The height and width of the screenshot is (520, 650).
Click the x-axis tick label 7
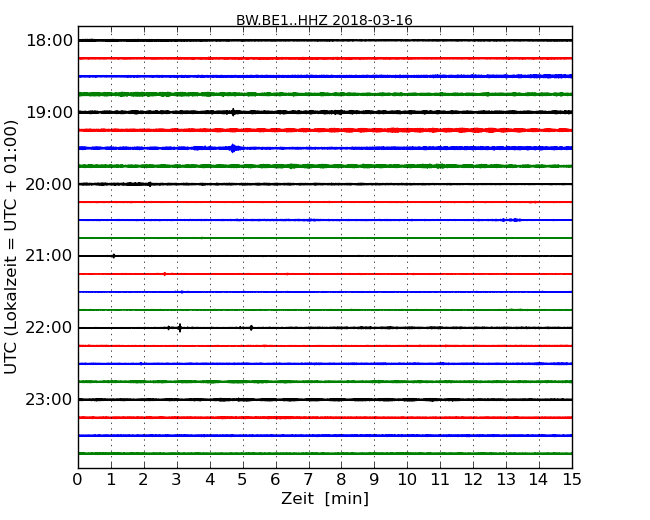point(308,480)
